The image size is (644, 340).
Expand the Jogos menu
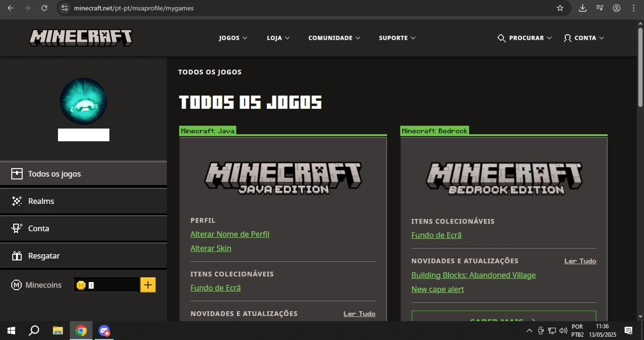[233, 38]
